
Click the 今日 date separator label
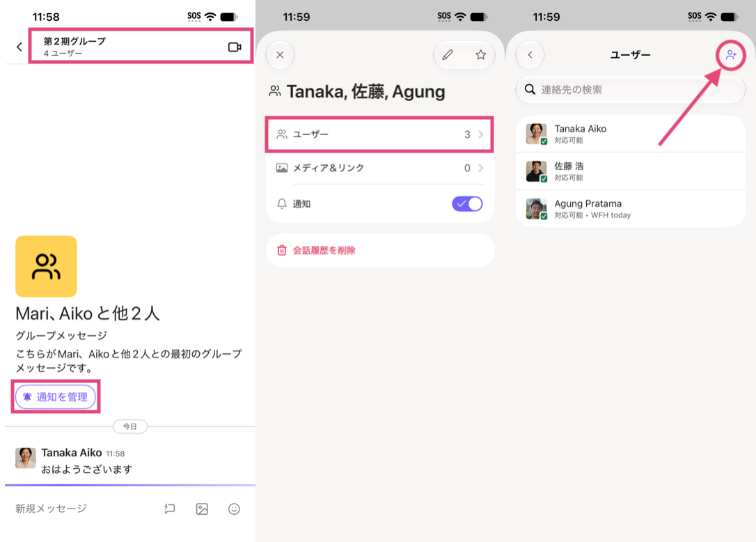point(129,426)
